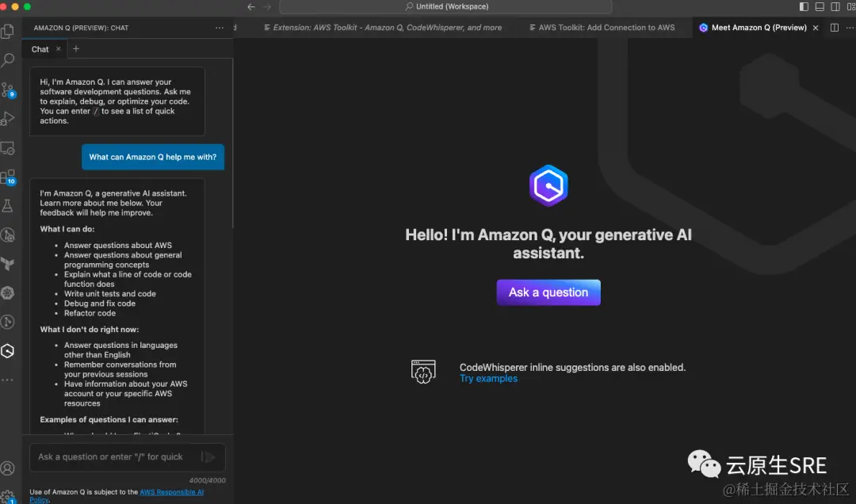
Task: Show additional views via the ellipsis in activity bar
Action: click(8, 380)
